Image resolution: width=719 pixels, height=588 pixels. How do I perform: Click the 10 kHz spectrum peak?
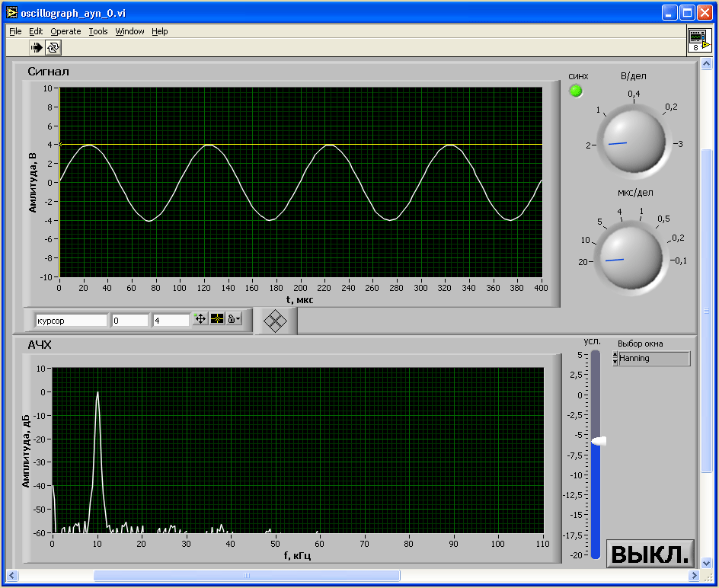tap(97, 394)
